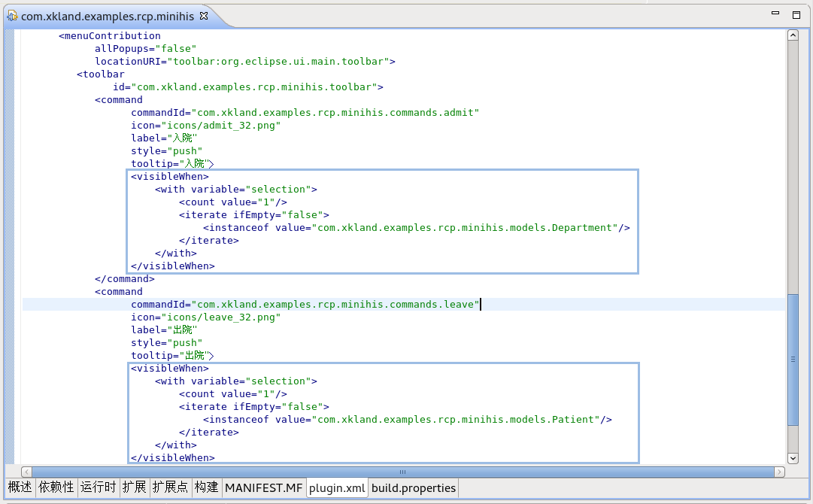Click the vertical scrollbar up arrow
Image resolution: width=813 pixels, height=504 pixels.
(x=793, y=35)
